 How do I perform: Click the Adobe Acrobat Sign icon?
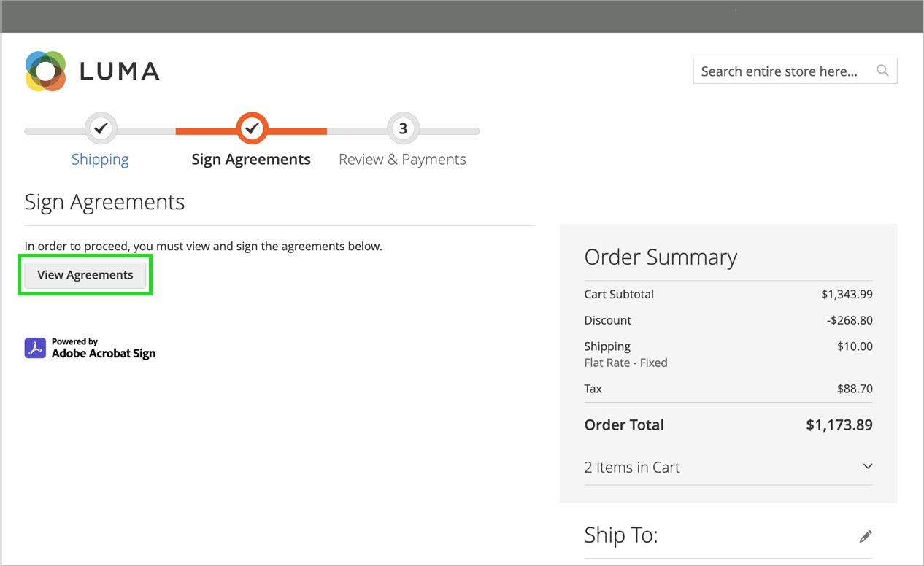pyautogui.click(x=35, y=348)
